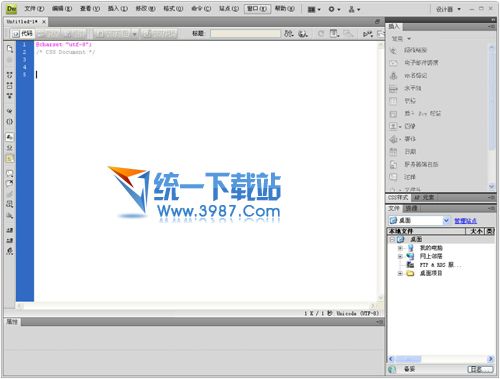Expand the 网上邻居 tree node
The width and height of the screenshot is (500, 379).
[400, 256]
